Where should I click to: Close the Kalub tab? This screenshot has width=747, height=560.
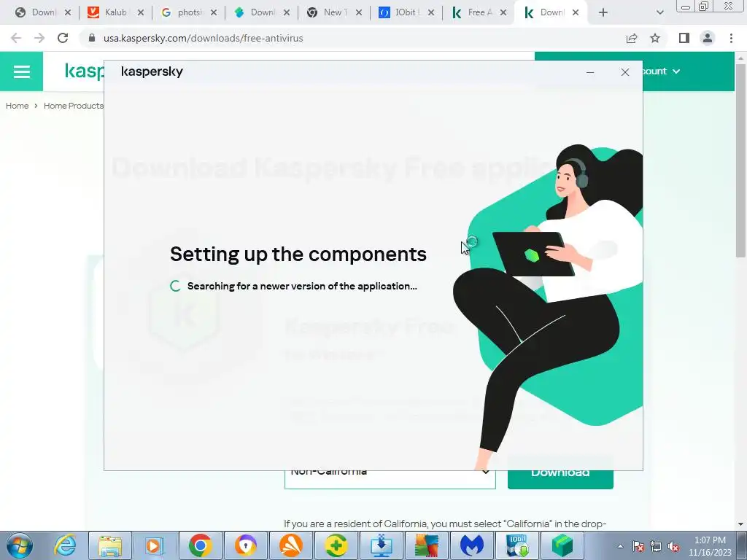click(x=141, y=13)
